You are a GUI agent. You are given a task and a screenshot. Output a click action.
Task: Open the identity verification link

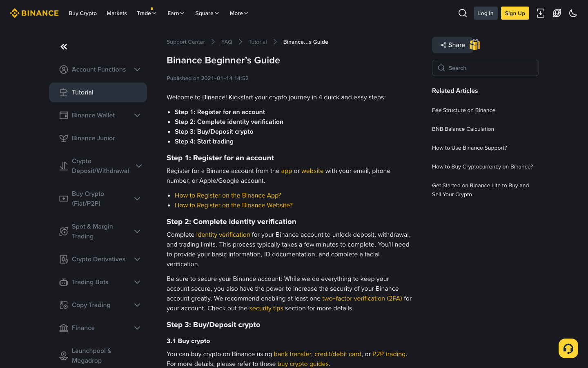point(223,235)
